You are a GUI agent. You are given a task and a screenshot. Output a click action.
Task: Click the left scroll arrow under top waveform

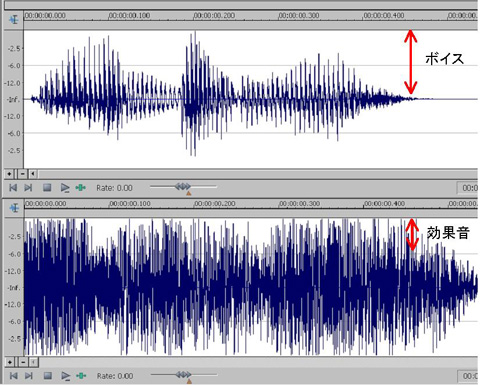[33, 174]
